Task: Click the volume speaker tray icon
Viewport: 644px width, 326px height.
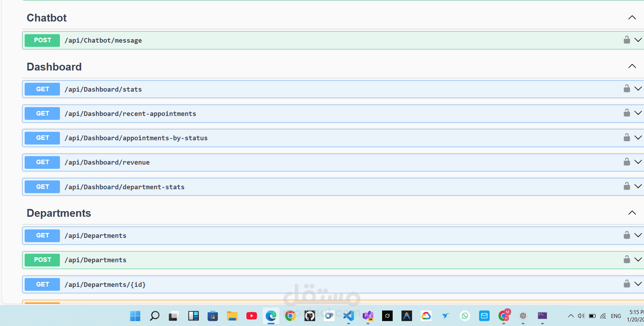Action: click(x=581, y=316)
